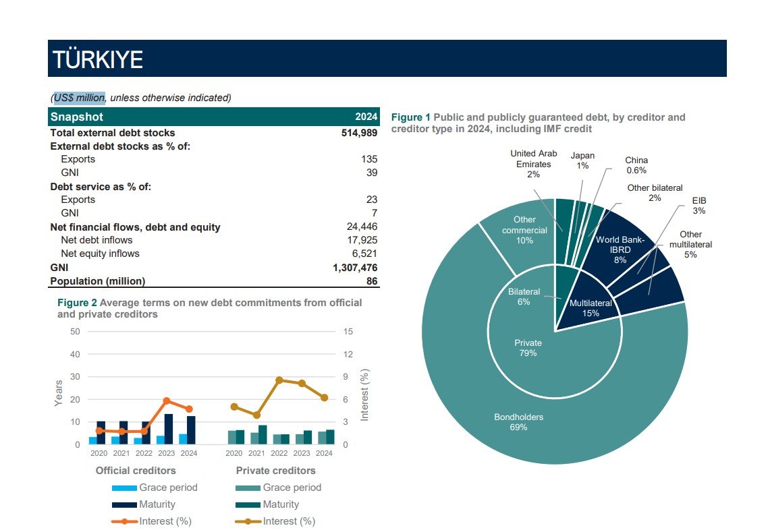Click the Multilateral 15% inner segment
This screenshot has width=766, height=532.
point(590,308)
